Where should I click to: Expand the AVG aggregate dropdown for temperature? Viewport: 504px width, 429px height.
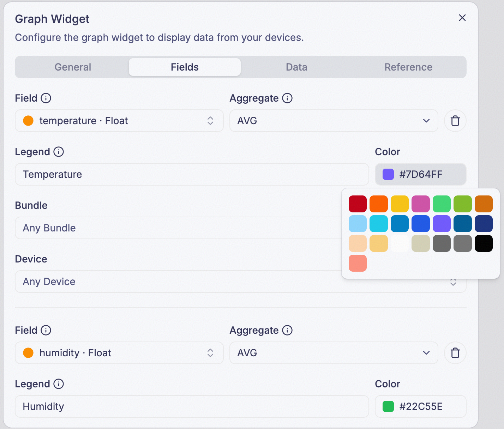click(x=334, y=121)
